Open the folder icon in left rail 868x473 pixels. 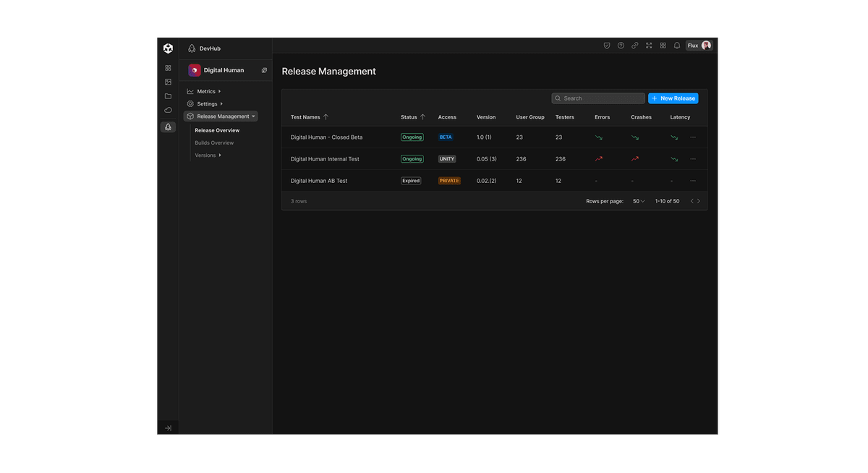[x=168, y=96]
